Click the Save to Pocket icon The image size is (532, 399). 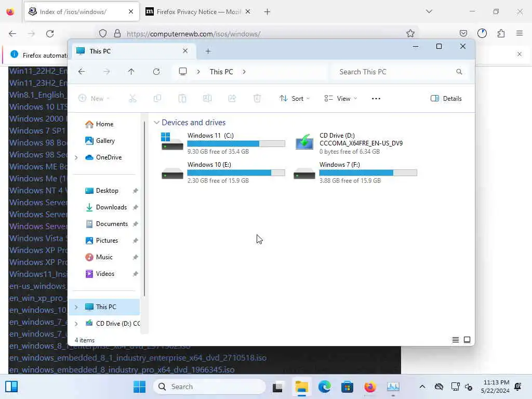tap(463, 33)
